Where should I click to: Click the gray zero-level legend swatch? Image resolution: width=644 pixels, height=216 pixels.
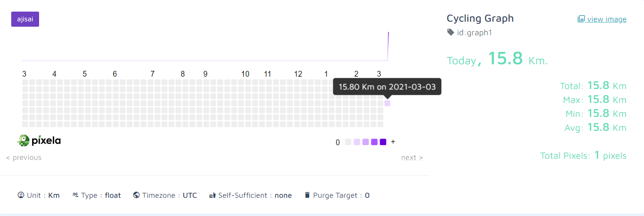tap(348, 142)
